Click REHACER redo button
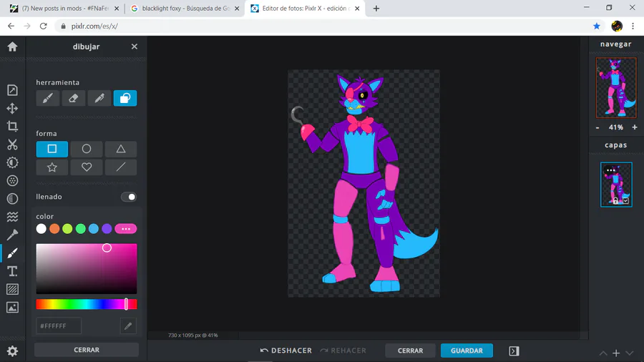The width and height of the screenshot is (644, 362). click(343, 351)
